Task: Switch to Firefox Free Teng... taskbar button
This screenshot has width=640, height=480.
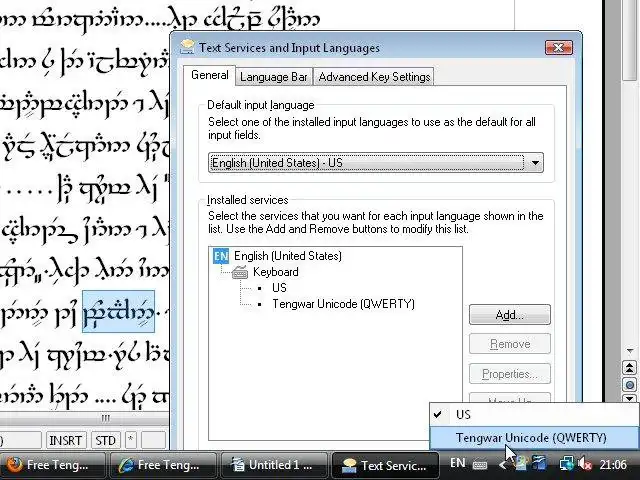Action: point(52,465)
